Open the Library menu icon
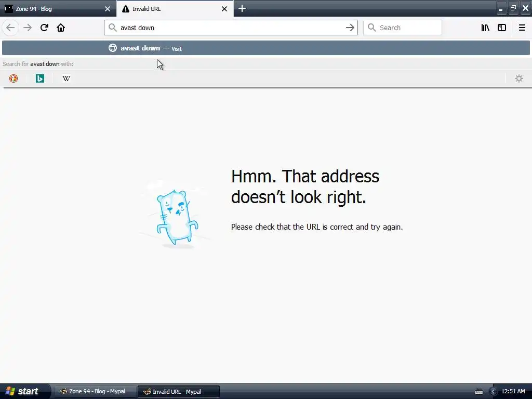This screenshot has height=399, width=532. [485, 28]
